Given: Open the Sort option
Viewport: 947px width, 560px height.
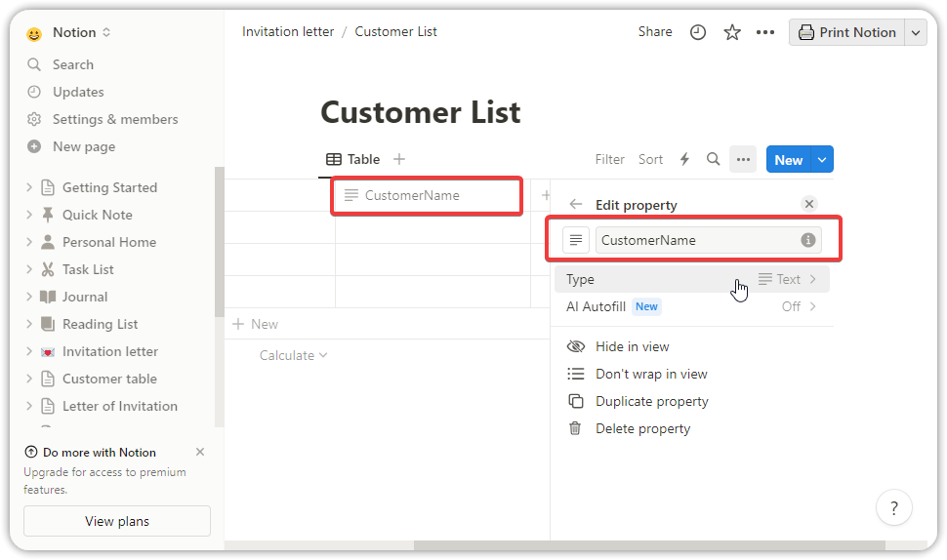Looking at the screenshot, I should pyautogui.click(x=650, y=159).
